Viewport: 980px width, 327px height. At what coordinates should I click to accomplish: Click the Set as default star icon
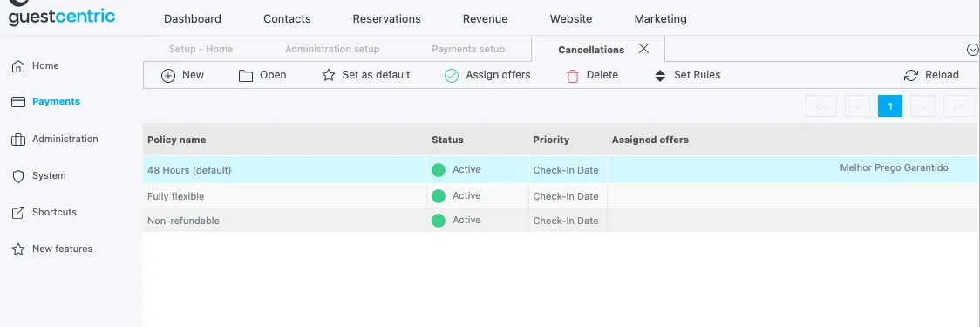point(329,75)
